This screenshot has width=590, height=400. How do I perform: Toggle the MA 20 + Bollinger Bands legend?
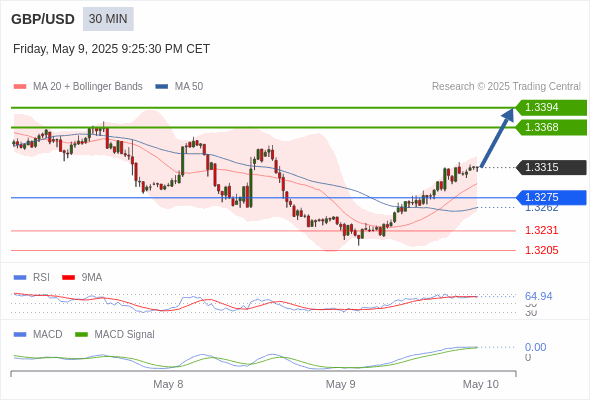tap(78, 87)
